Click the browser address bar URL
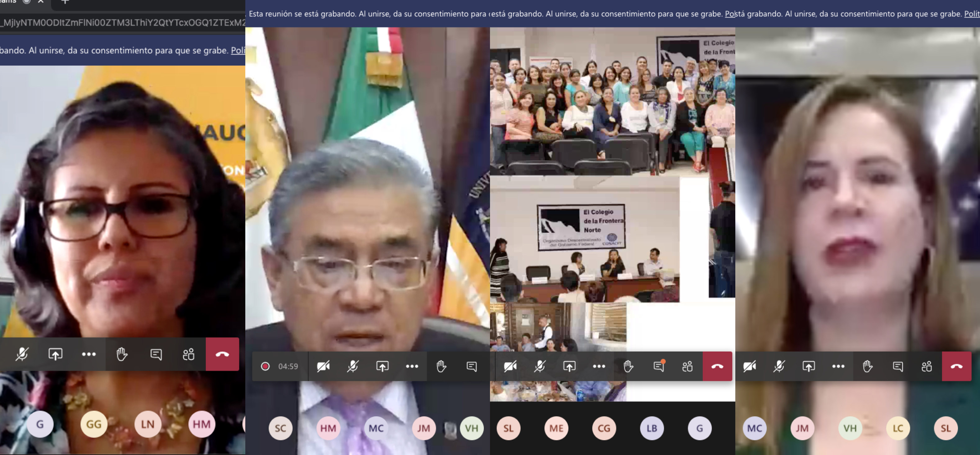The image size is (980, 455). coord(122,23)
